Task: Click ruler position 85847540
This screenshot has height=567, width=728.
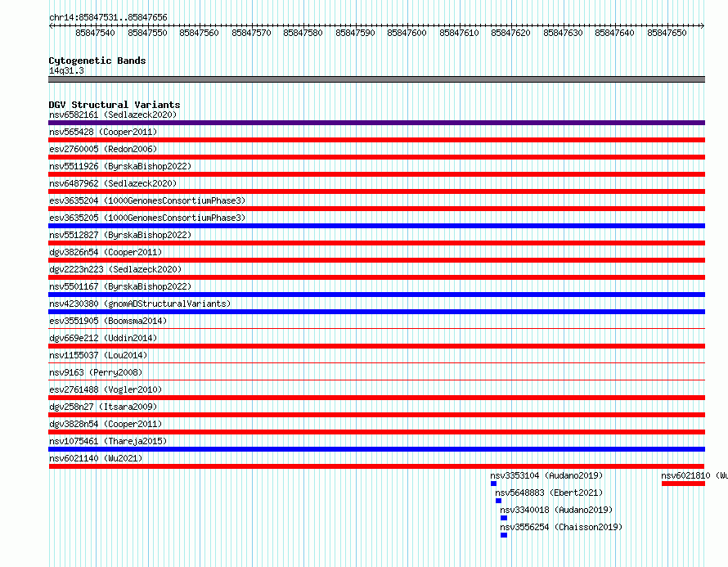Action: tap(95, 33)
